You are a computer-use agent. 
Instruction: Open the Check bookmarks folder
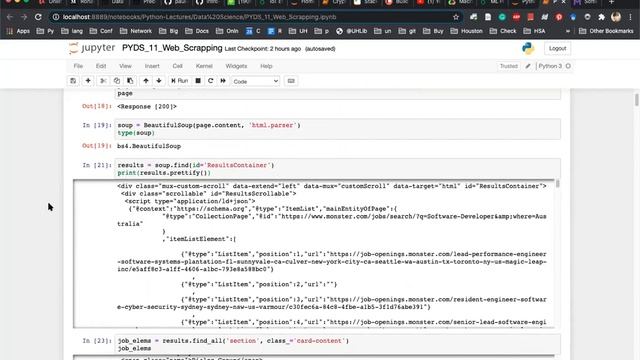click(x=503, y=31)
